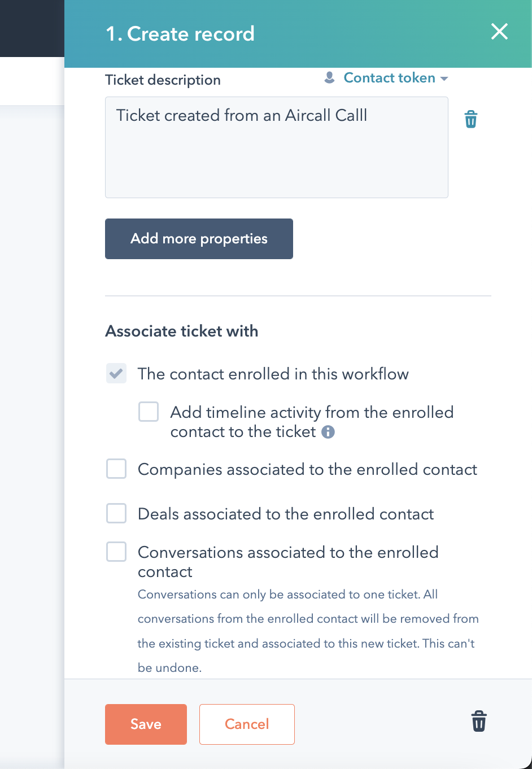
Task: Save the create record action
Action: pos(146,724)
